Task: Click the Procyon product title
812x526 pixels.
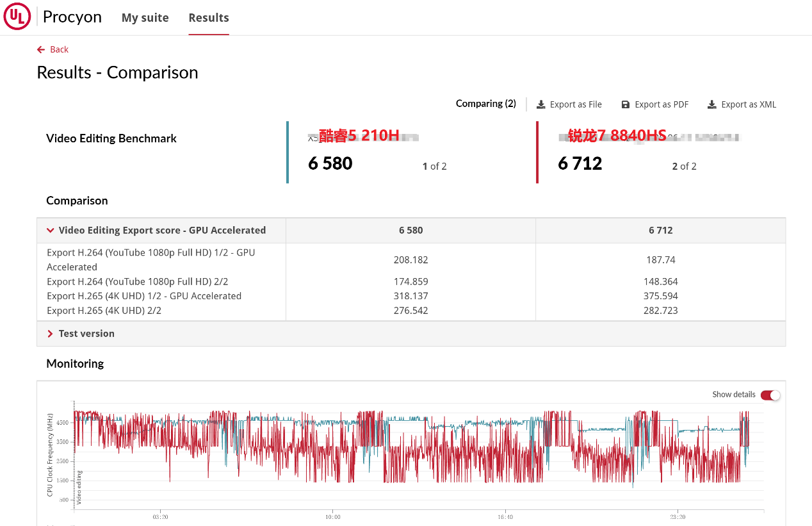Action: point(72,17)
